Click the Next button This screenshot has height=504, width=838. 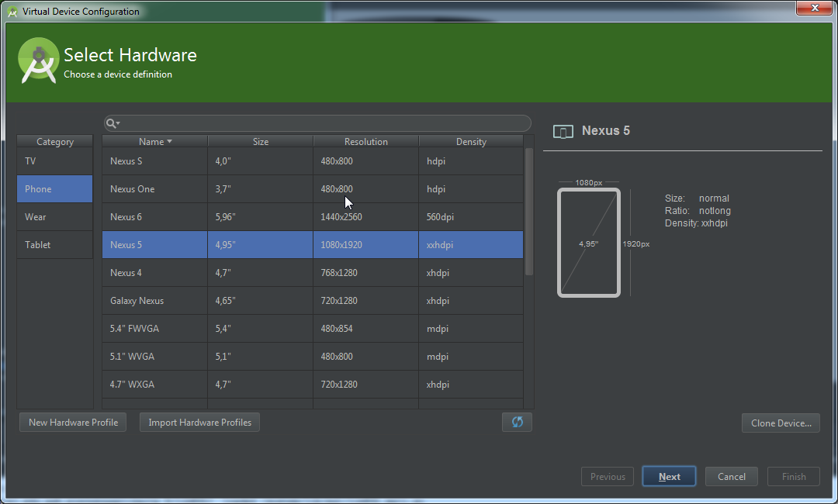point(669,477)
